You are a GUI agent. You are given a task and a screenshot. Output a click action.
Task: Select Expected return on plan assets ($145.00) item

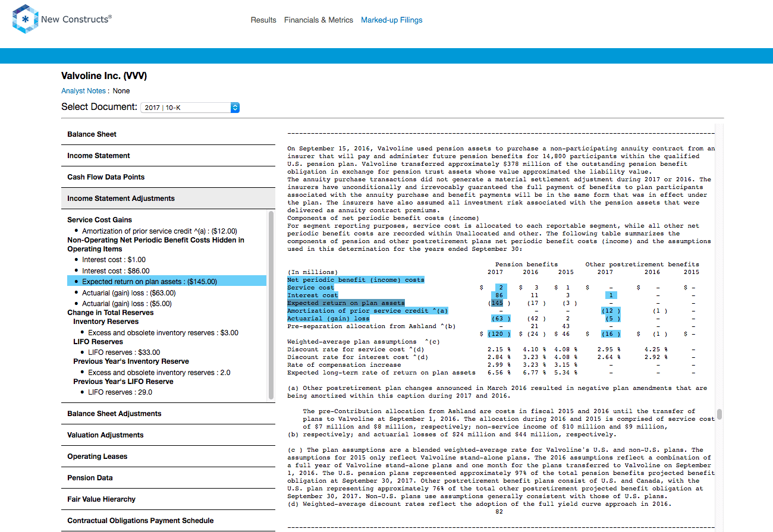(166, 282)
